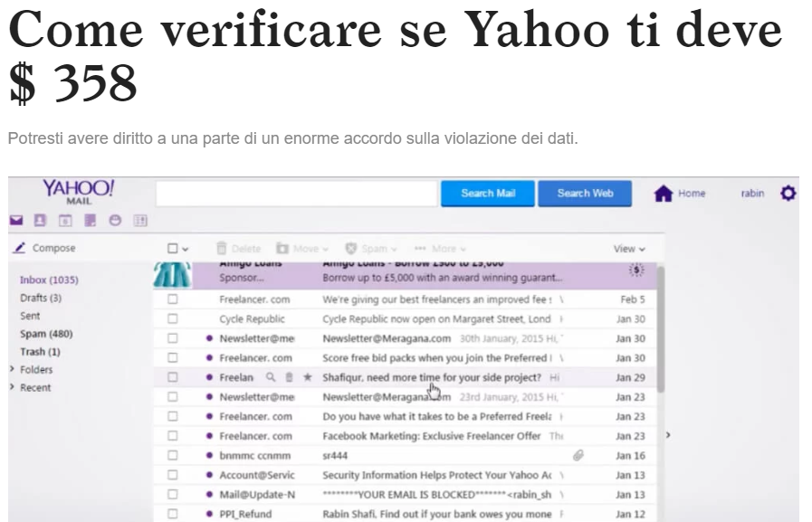Open the rabin account name

(x=752, y=194)
